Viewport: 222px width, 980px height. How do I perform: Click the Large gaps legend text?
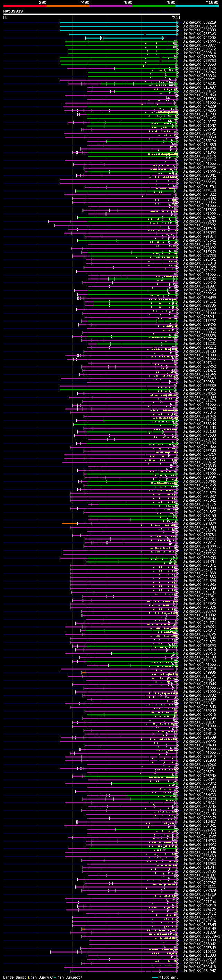43,977
